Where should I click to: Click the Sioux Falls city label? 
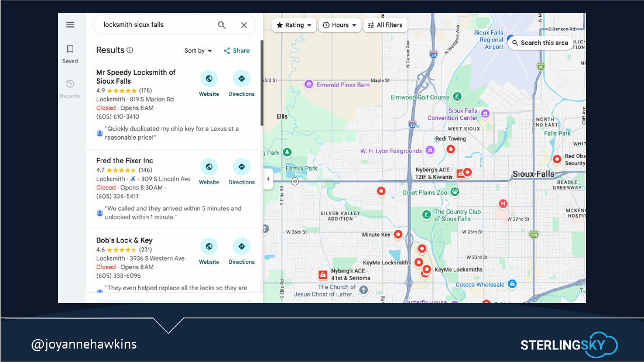click(x=533, y=174)
